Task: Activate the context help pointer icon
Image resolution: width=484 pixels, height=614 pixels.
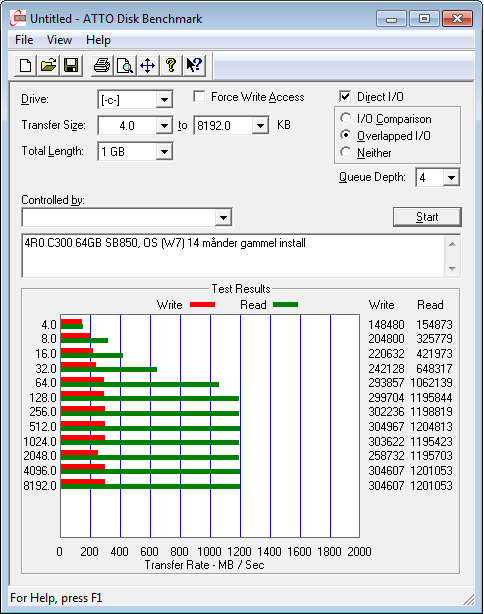Action: click(193, 65)
